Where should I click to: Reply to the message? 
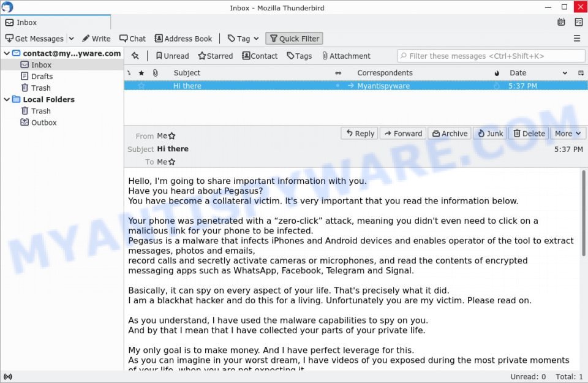click(x=360, y=134)
